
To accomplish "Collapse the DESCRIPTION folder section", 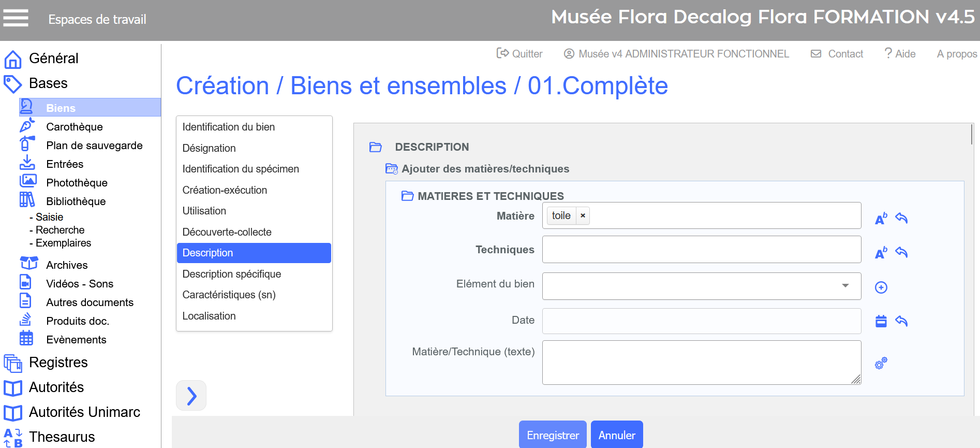I will (x=375, y=147).
